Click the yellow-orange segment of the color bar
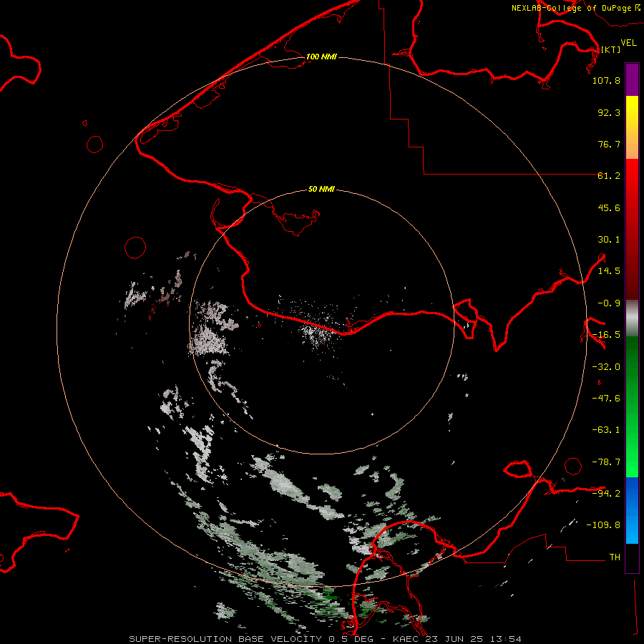This screenshot has width=644, height=644. (x=632, y=127)
